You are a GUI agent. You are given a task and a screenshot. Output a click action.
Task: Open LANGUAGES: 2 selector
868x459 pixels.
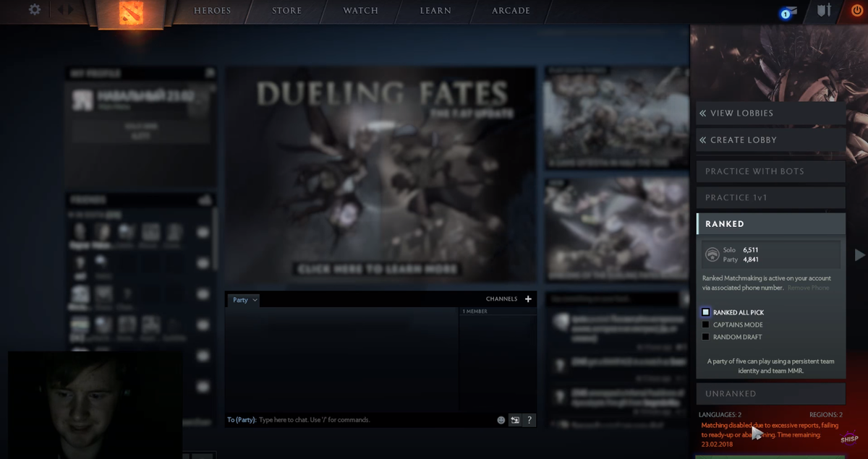720,415
